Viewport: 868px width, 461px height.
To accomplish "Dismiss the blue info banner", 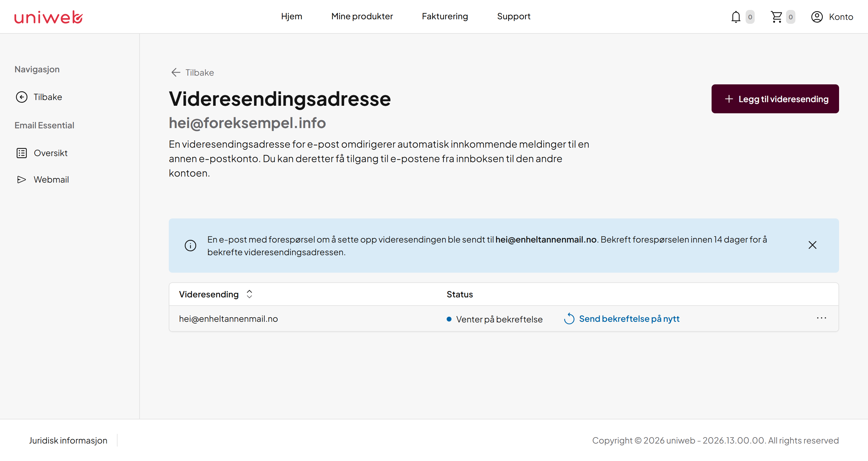I will click(x=813, y=245).
